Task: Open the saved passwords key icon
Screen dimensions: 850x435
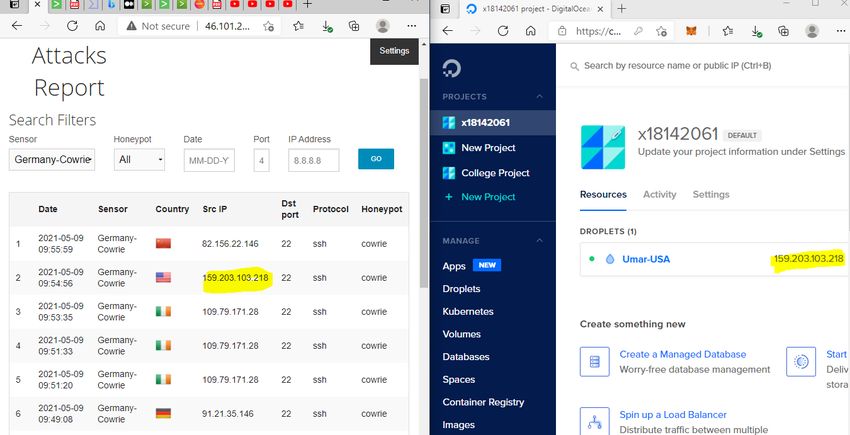Action: pyautogui.click(x=638, y=31)
